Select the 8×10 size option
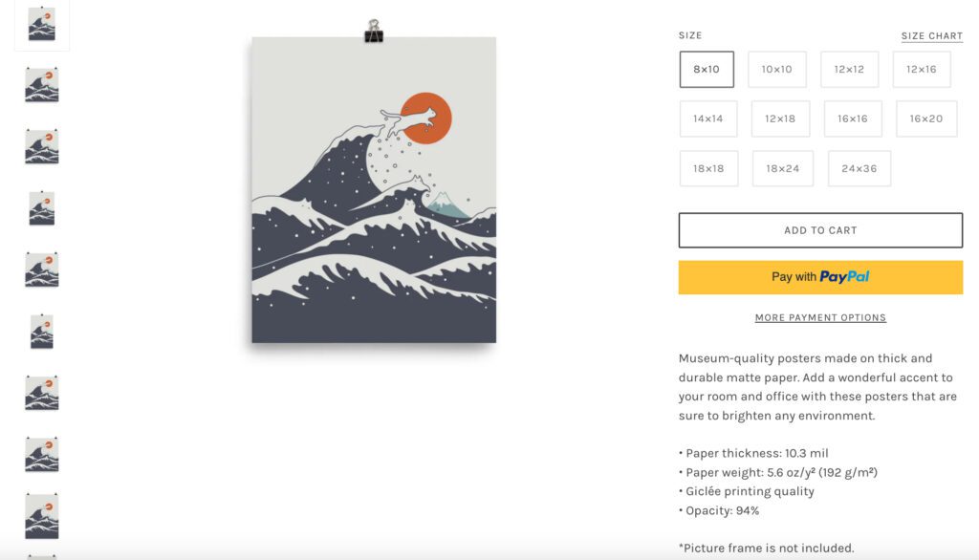Screen dimensions: 979x560 coord(707,69)
